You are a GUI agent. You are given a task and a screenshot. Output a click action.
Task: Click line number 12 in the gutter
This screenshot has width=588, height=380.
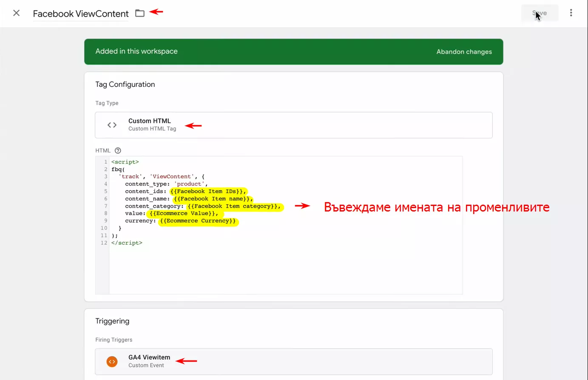(x=104, y=243)
